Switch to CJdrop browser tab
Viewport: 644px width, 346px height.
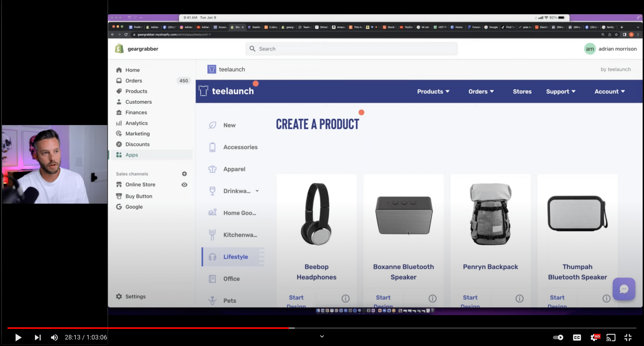click(271, 27)
